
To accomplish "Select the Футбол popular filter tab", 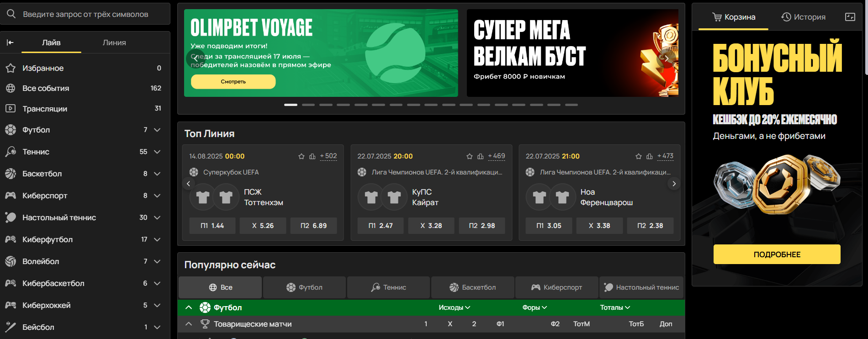I will 304,287.
